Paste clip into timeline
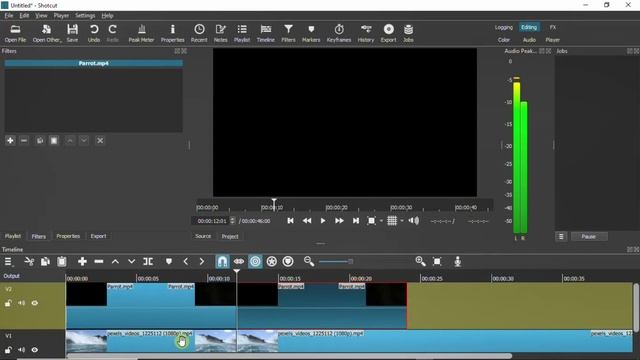Image resolution: width=640 pixels, height=360 pixels. coord(62,262)
